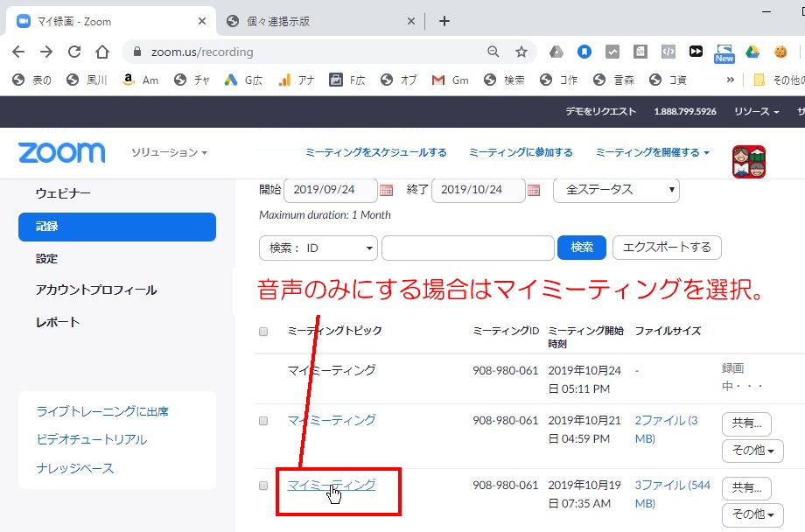Viewport: 805px width, 532px height.
Task: Expand the リソース menu
Action: 756,111
